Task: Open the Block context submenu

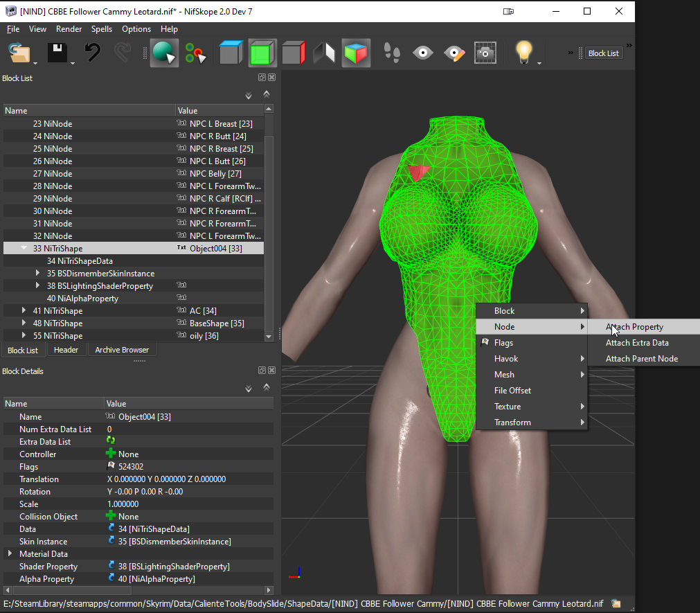Action: (532, 311)
